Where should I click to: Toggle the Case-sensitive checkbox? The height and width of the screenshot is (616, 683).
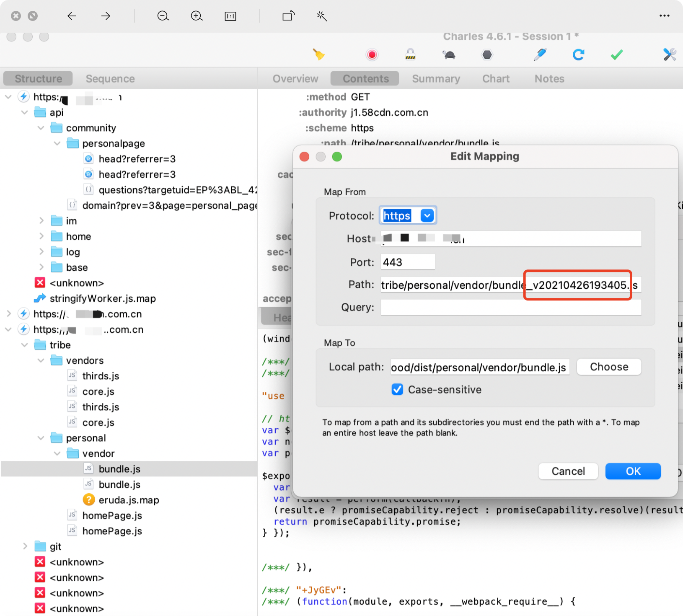397,390
